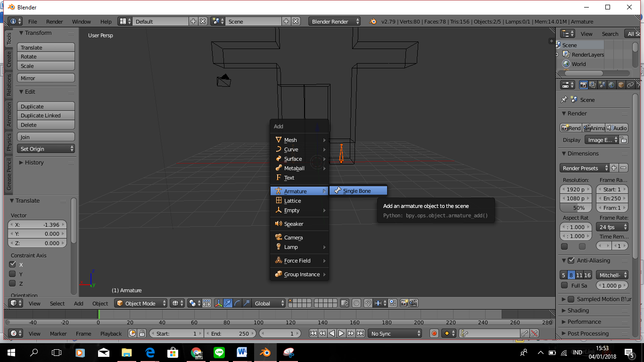Open the Render properties camera tab
Screen dimensions: 644x362
[584, 85]
